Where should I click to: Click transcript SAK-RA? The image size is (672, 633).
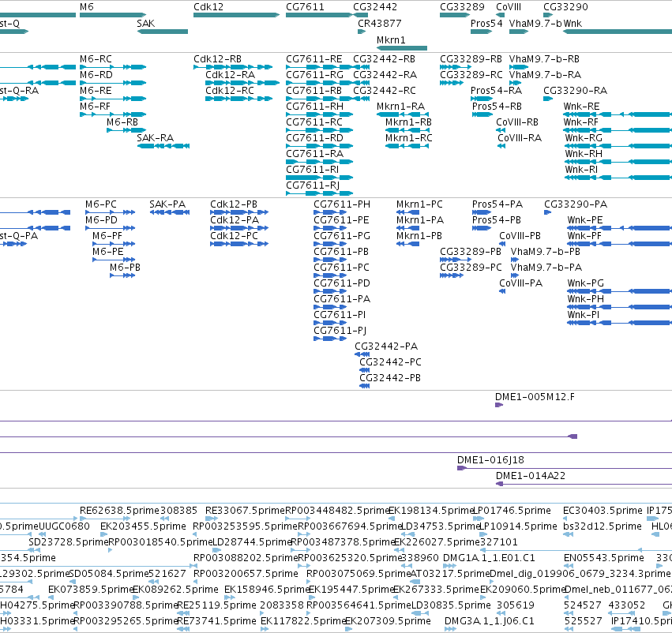coord(163,146)
